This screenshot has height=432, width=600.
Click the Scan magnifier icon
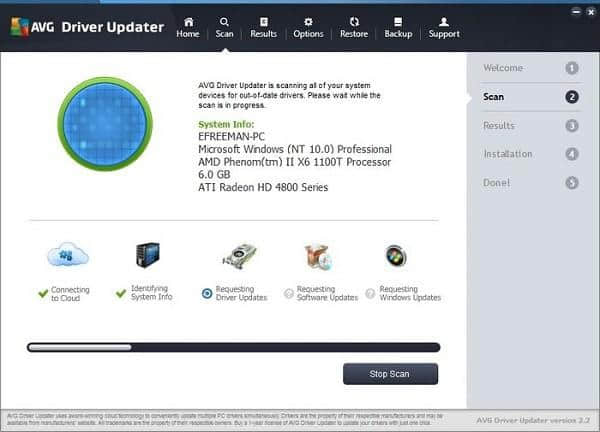coord(224,22)
